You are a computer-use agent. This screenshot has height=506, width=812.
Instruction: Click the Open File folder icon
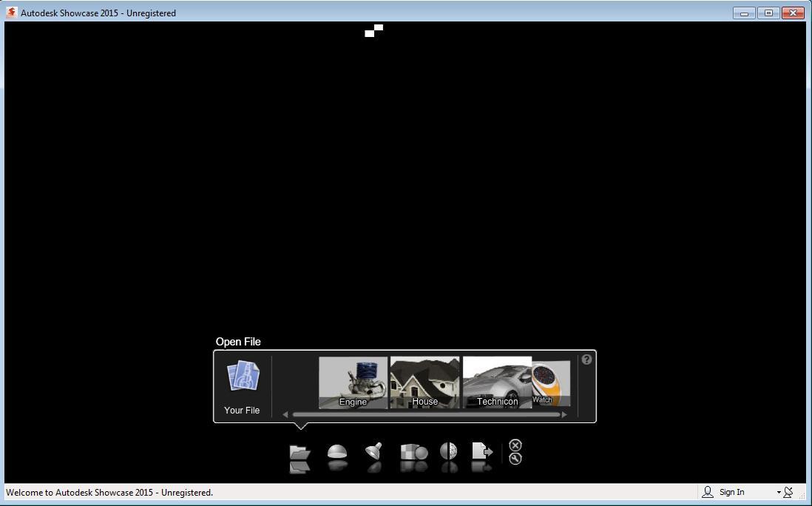pos(300,452)
